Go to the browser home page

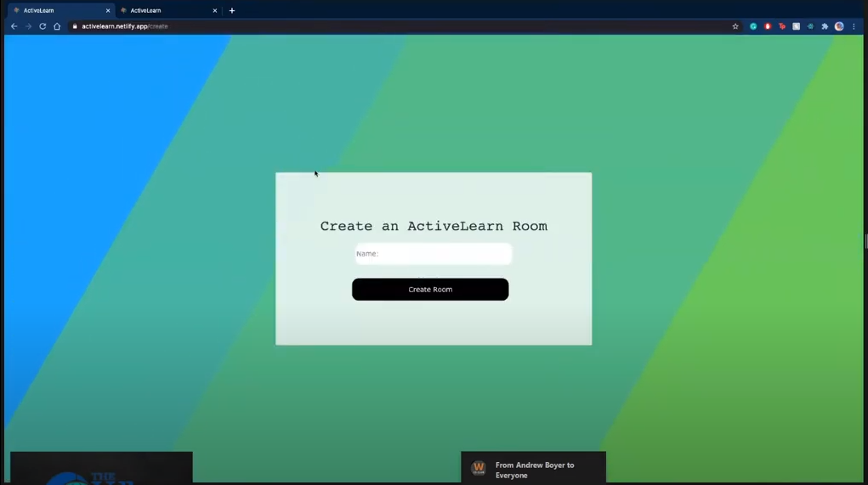click(57, 26)
